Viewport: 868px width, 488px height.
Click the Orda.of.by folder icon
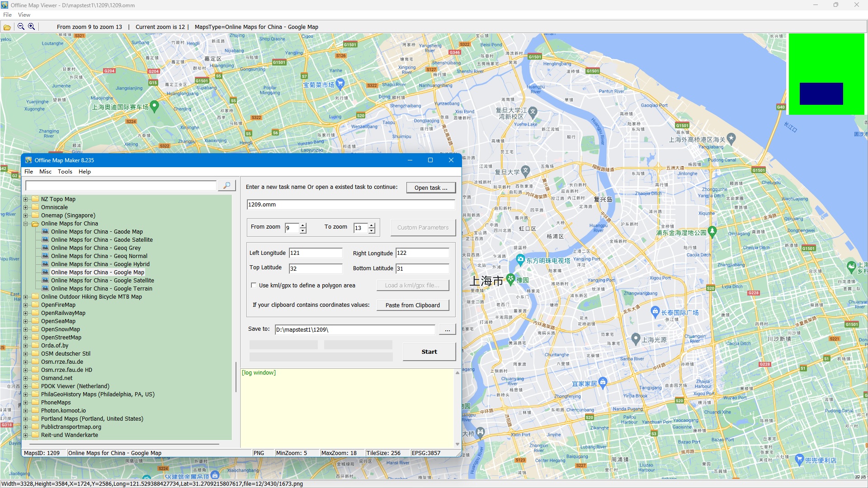click(x=35, y=345)
